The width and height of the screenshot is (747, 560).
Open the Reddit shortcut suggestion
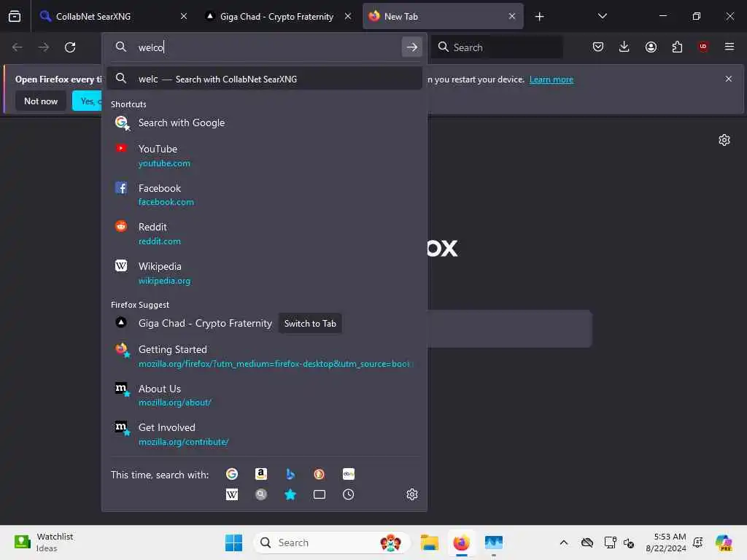(264, 234)
